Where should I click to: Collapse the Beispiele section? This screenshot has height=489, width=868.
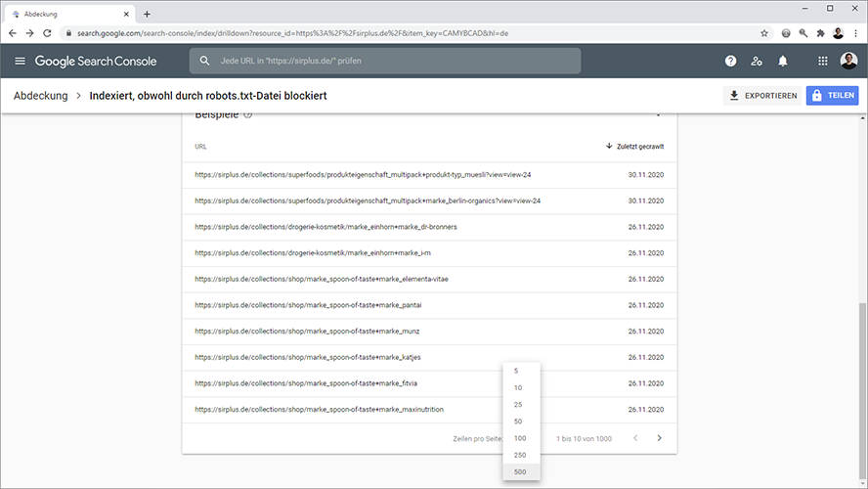point(658,115)
